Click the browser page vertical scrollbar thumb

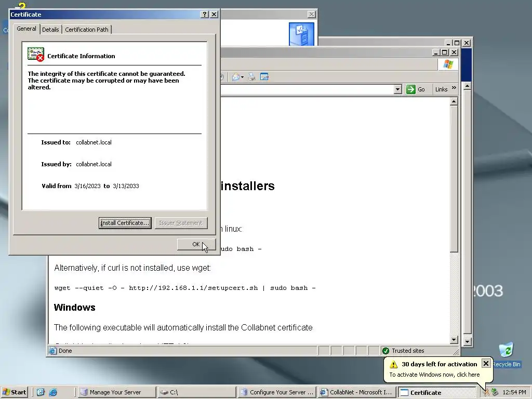pyautogui.click(x=454, y=179)
